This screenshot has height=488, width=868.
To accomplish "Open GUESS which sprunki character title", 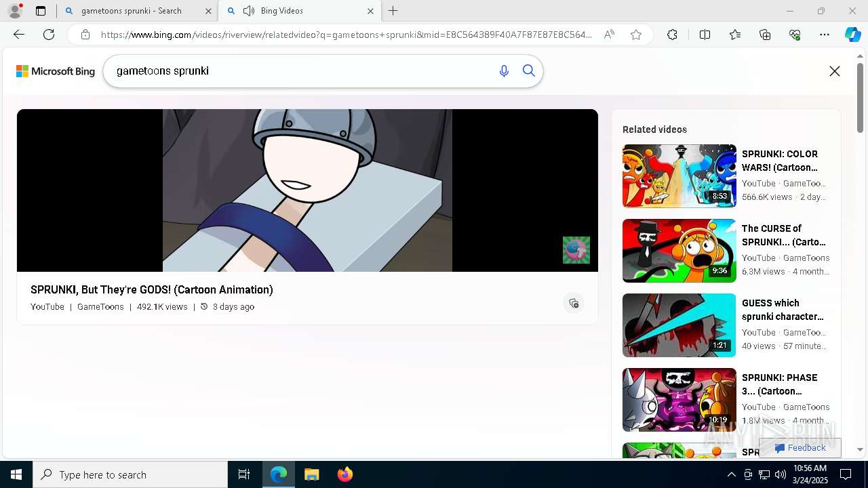I will tap(783, 310).
